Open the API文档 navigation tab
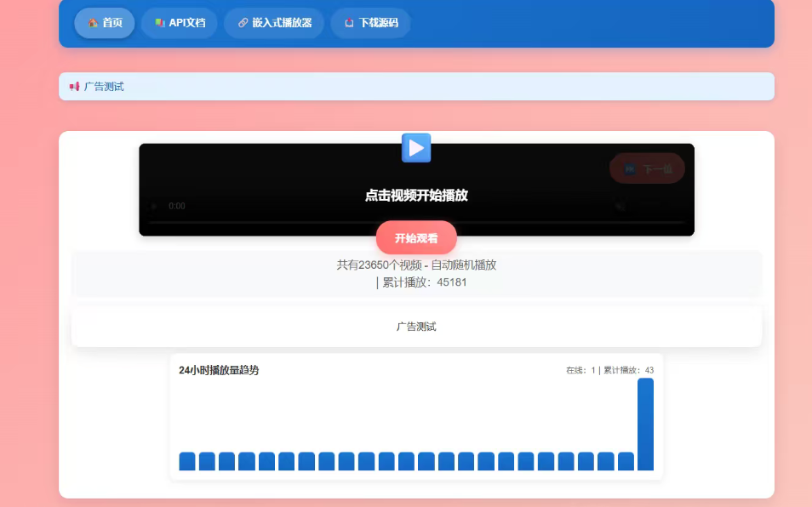 tap(180, 23)
